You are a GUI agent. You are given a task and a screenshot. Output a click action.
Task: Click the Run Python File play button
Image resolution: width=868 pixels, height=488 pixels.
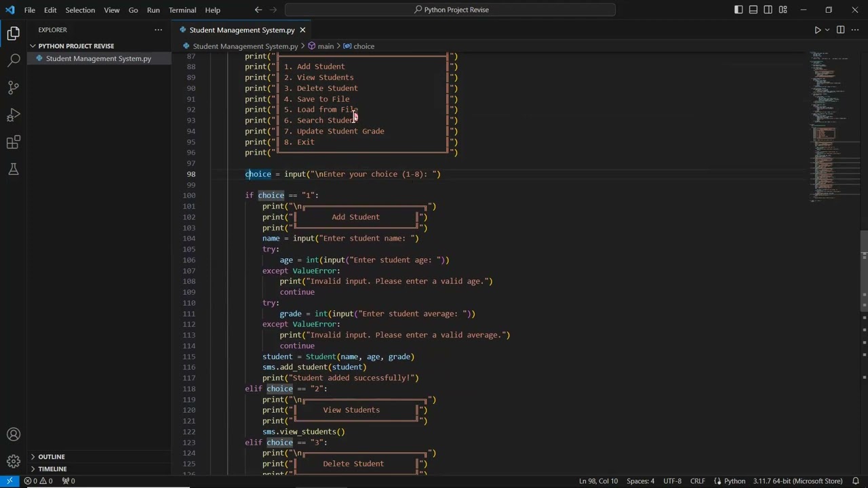817,30
